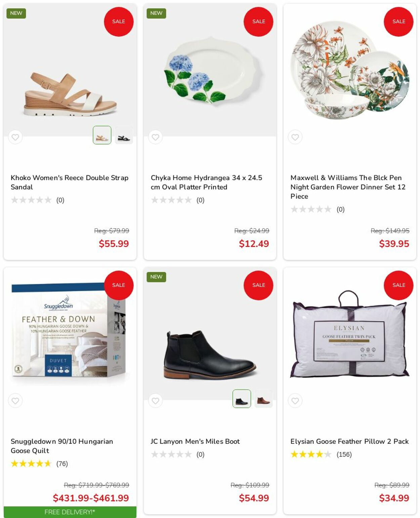Screen dimensions: 420x518
Task: View the 156 reviews for Elysian pillow
Action: 344,454
